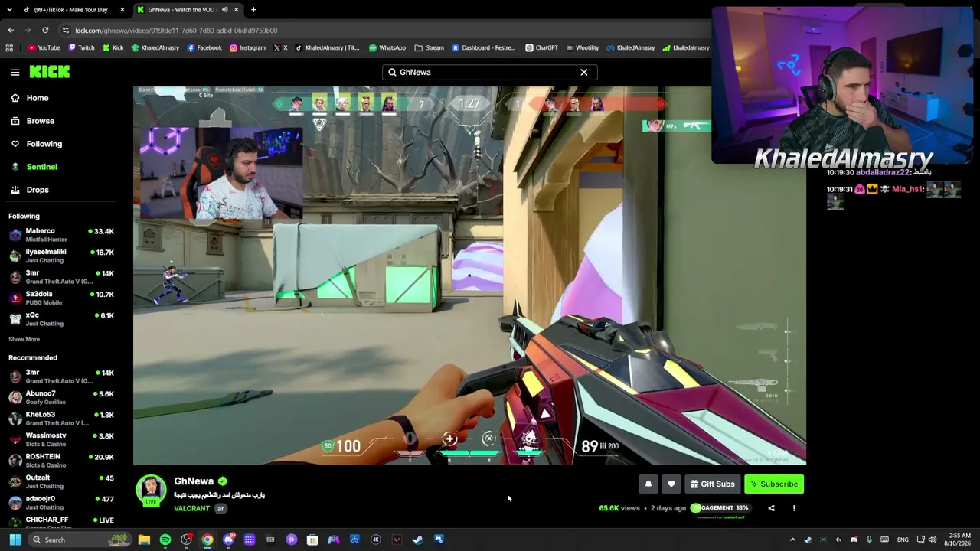Open KheLo53's recommended channel
980x551 pixels.
(61, 419)
